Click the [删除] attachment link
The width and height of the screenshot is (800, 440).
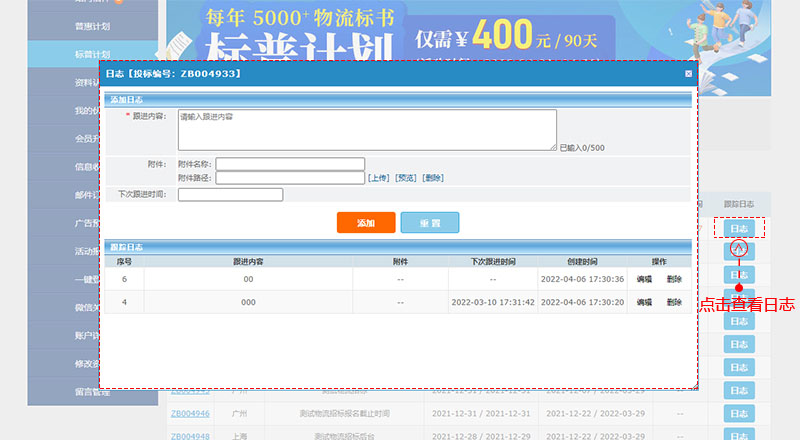tap(433, 178)
